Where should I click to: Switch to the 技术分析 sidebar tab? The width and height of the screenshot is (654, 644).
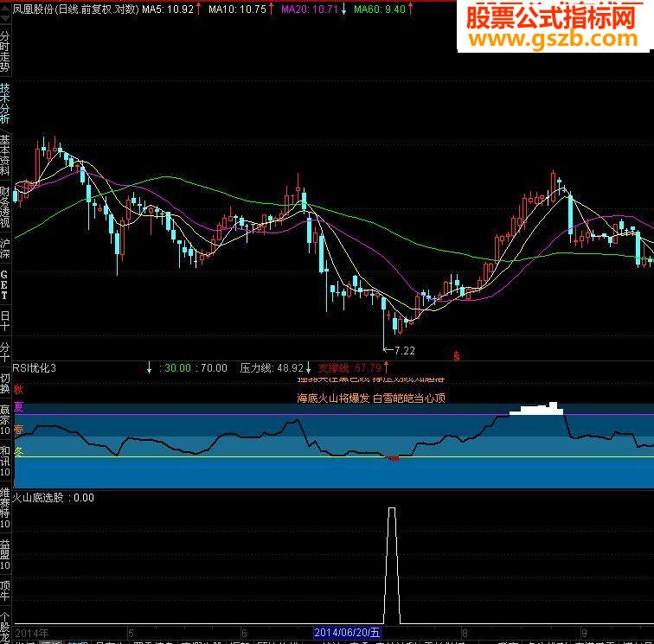tap(4, 103)
